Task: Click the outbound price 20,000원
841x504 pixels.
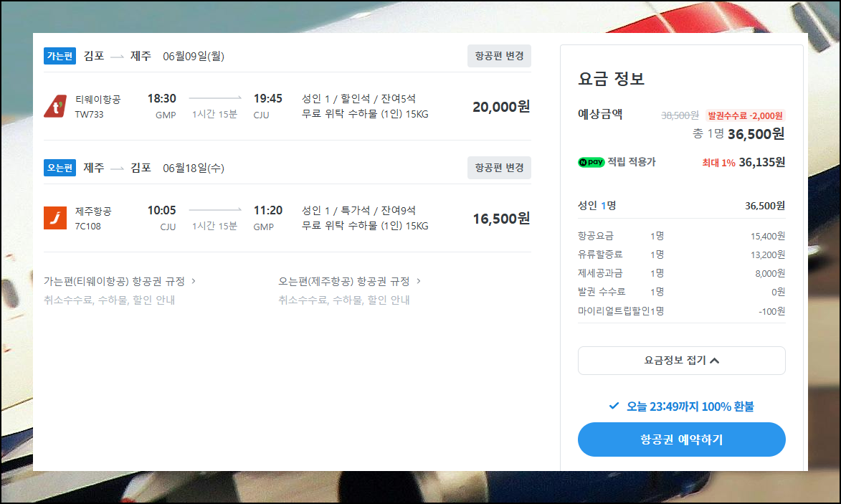Action: 501,107
